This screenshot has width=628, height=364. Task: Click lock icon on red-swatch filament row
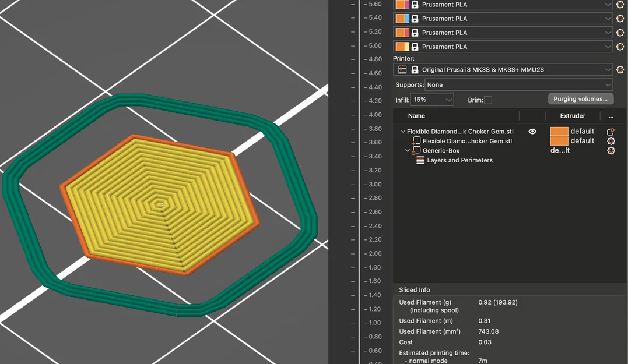pyautogui.click(x=415, y=33)
